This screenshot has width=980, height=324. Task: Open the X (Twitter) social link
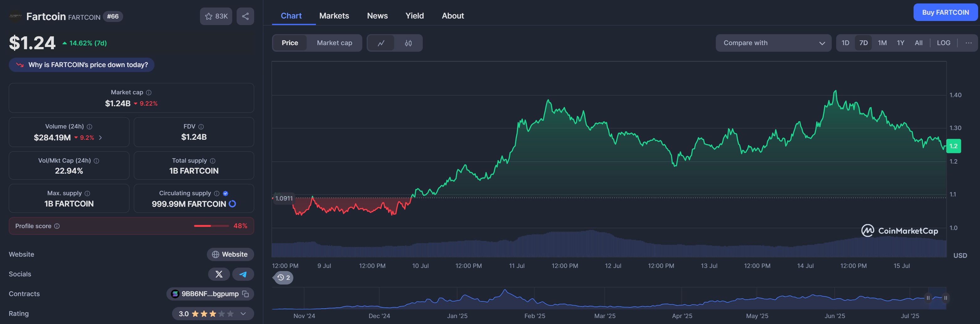tap(219, 274)
